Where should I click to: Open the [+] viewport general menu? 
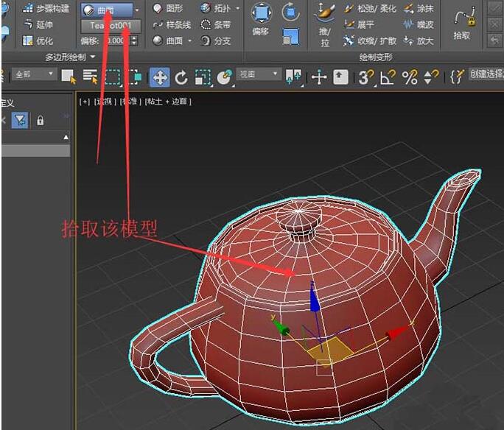tap(84, 102)
